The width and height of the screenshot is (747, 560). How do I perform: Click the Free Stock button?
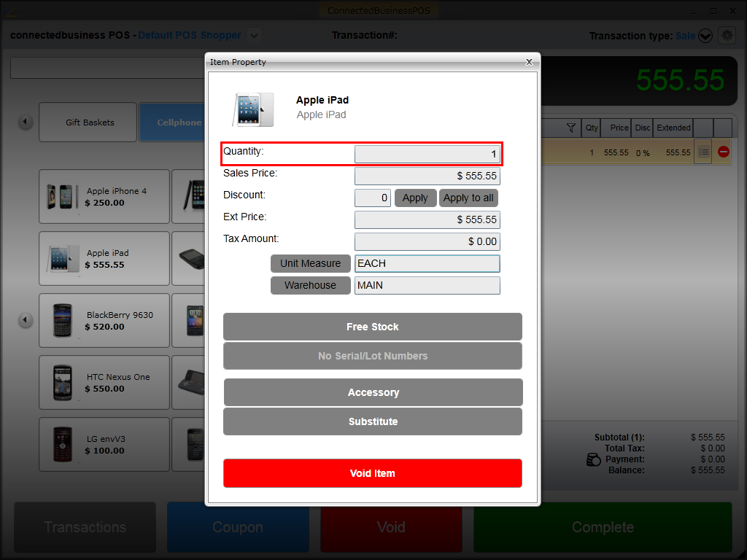(373, 327)
